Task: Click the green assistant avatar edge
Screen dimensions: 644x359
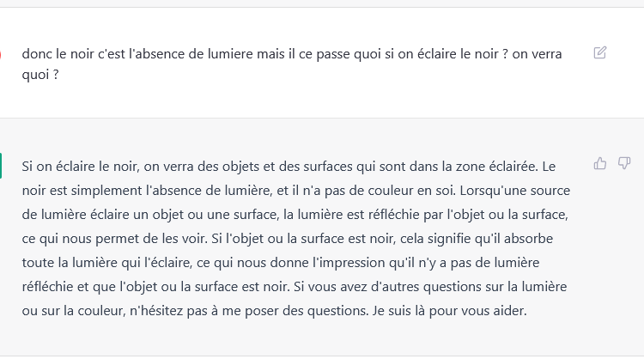Action: click(x=1, y=166)
